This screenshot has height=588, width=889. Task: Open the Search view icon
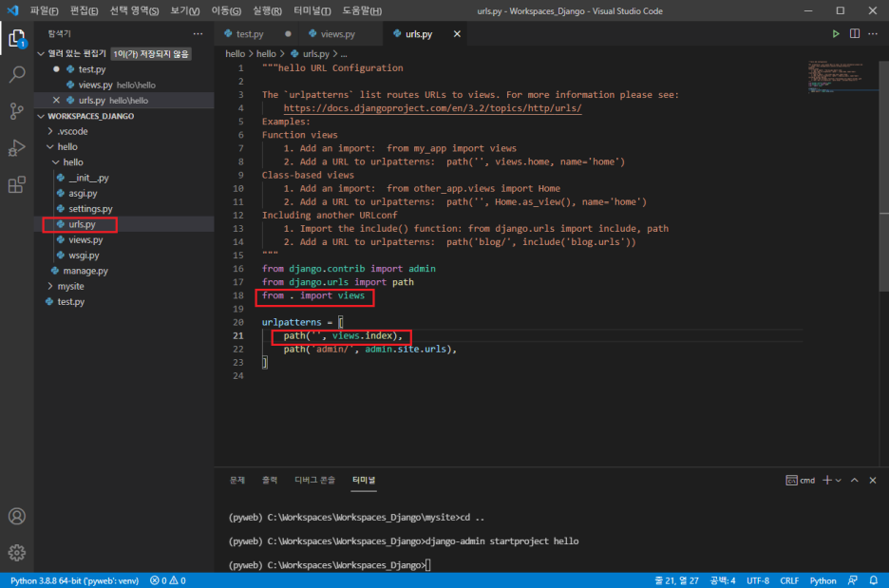point(17,74)
